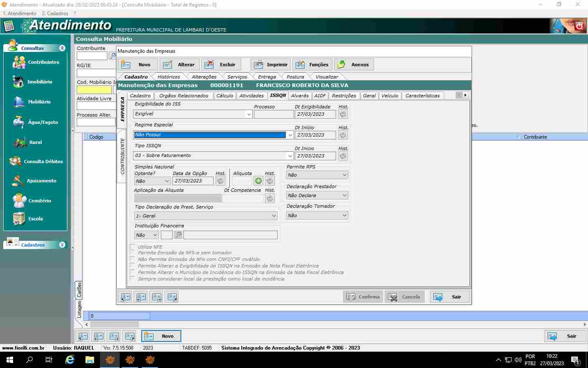Switch to the Alvarás tab
The height and width of the screenshot is (368, 588).
pos(300,96)
